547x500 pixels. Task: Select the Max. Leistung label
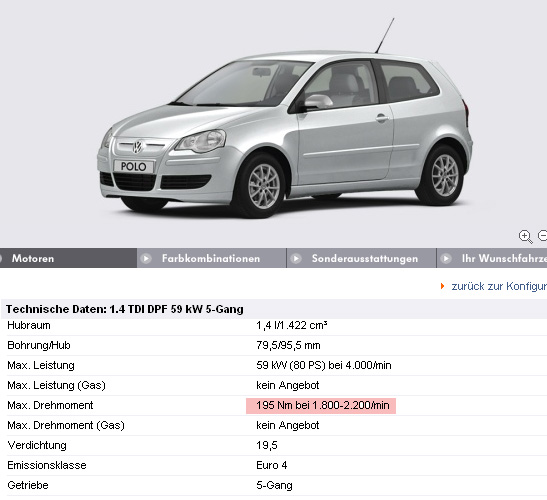pyautogui.click(x=41, y=365)
